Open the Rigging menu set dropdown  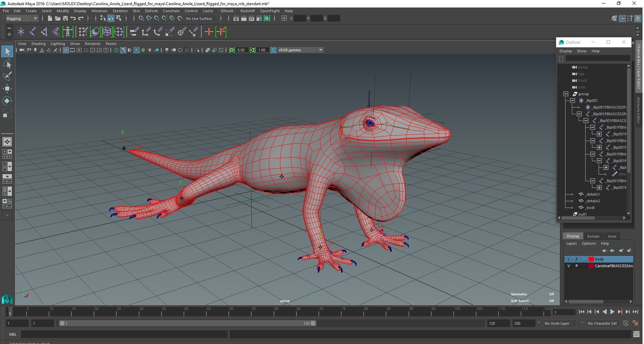(21, 18)
